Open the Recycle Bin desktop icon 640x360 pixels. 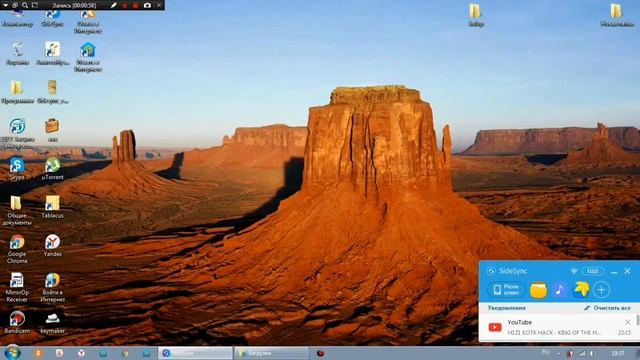pos(17,53)
